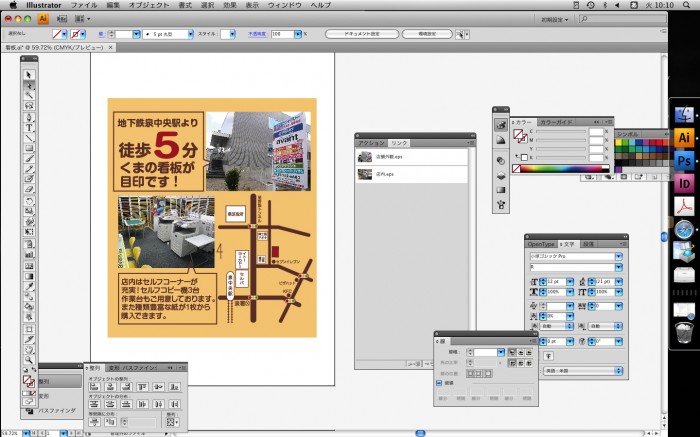Screen dimensions: 700x437
Task: Click the fill/stroke swatch in toolbox
Action: point(29,382)
